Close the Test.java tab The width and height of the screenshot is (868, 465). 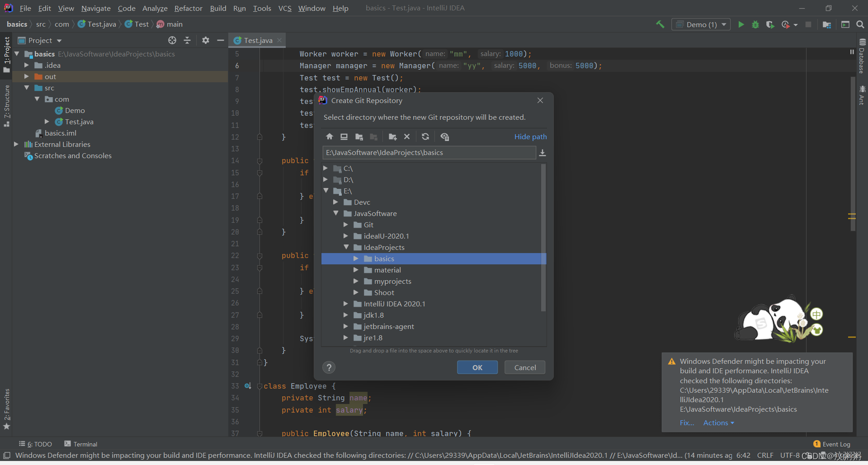[280, 40]
